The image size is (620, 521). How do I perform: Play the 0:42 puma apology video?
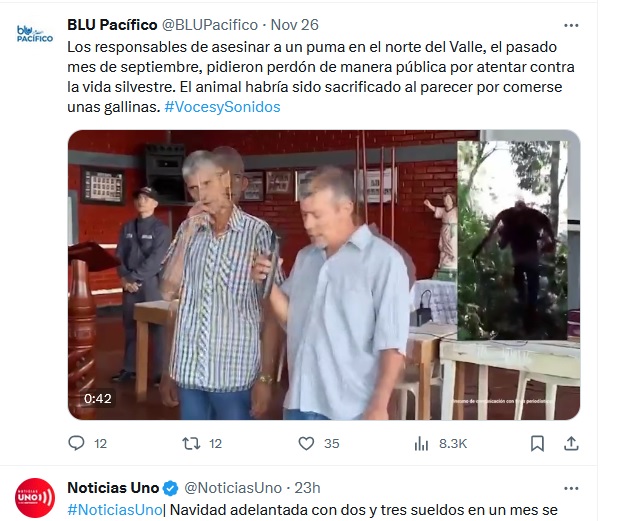point(324,275)
